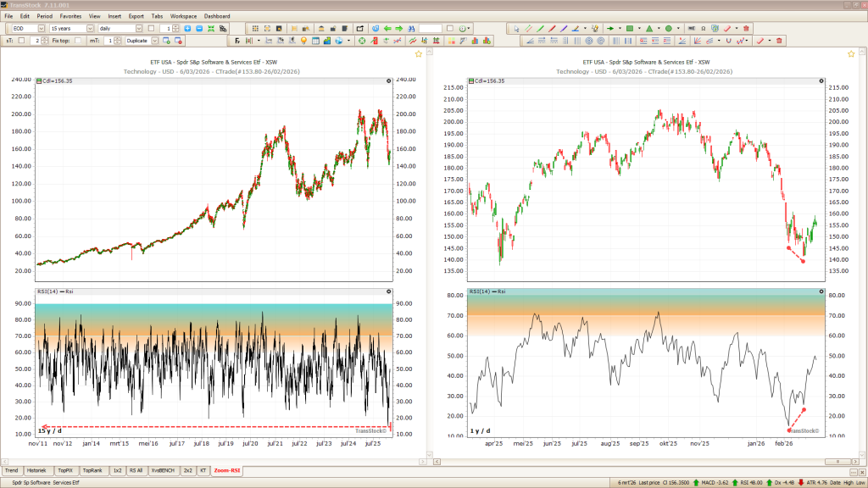Click the Fx function icon
Viewport: 868px width, 488px height.
[237, 40]
